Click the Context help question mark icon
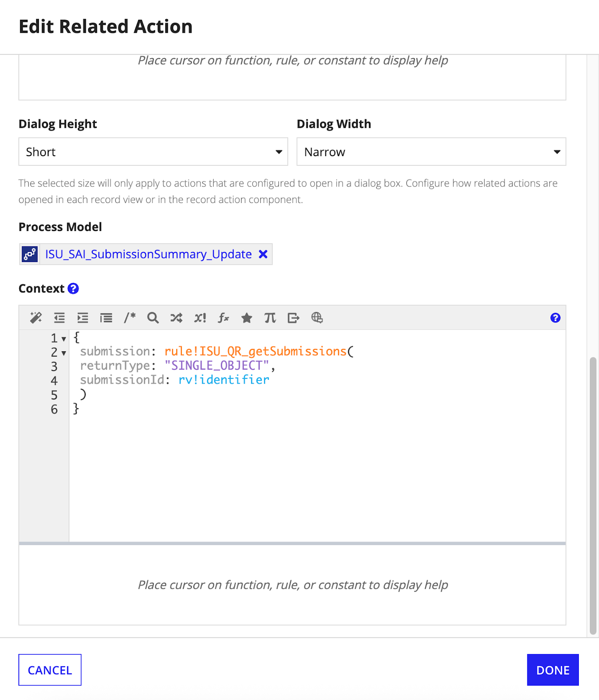Image resolution: width=599 pixels, height=700 pixels. [x=73, y=288]
